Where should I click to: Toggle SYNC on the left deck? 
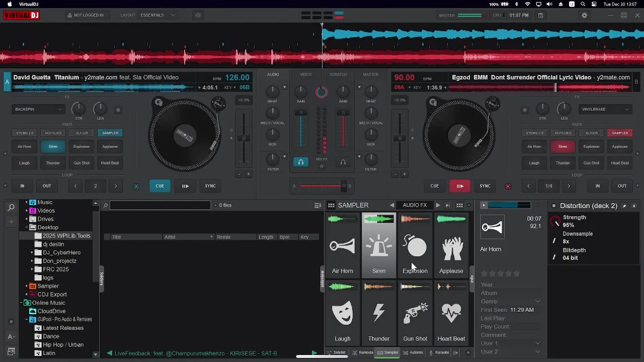(210, 186)
